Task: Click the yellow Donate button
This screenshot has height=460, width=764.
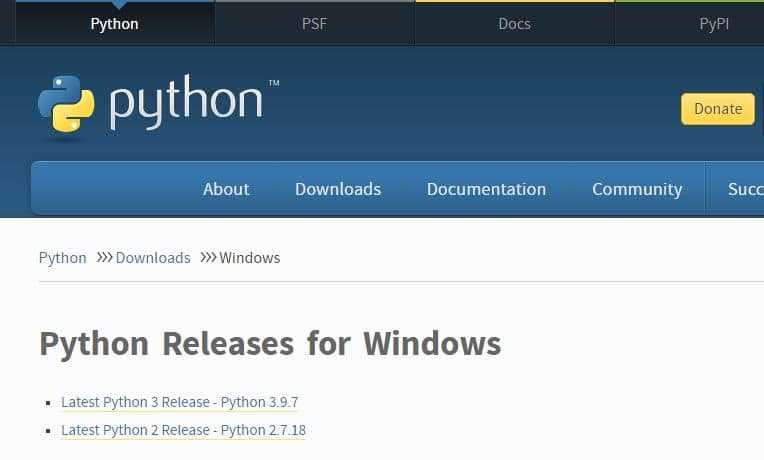Action: coord(718,109)
